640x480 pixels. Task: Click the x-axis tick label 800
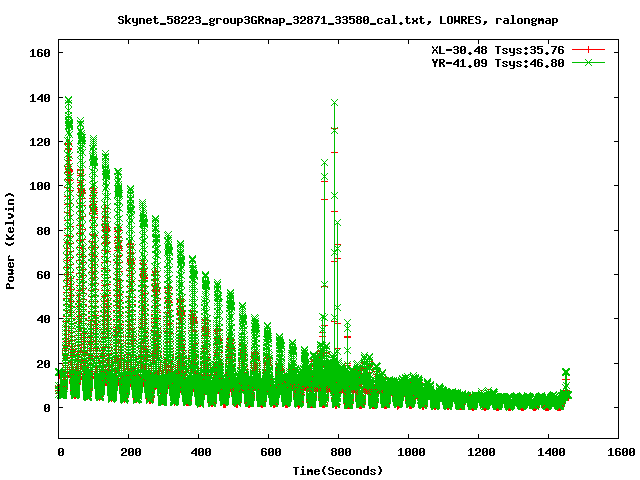[x=340, y=452]
